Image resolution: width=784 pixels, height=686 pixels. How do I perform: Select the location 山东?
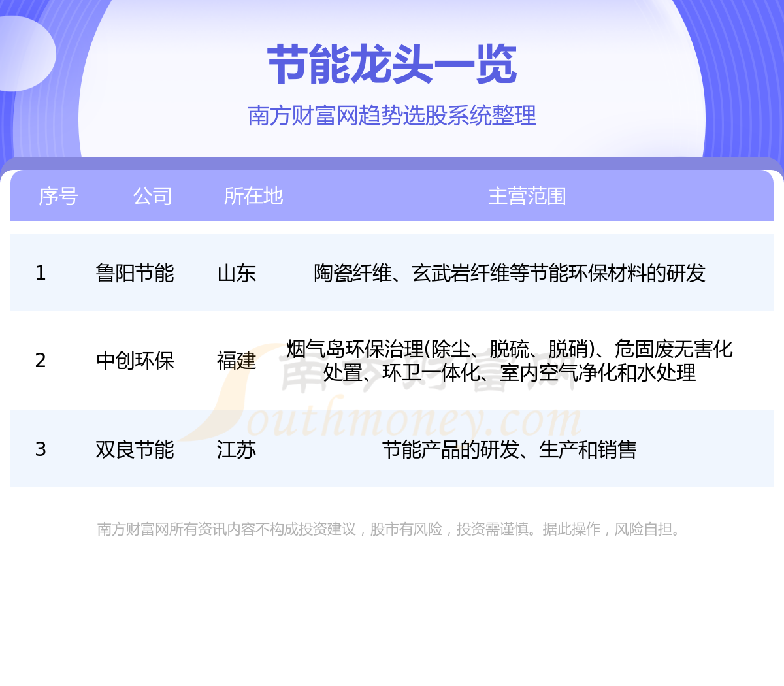237,273
